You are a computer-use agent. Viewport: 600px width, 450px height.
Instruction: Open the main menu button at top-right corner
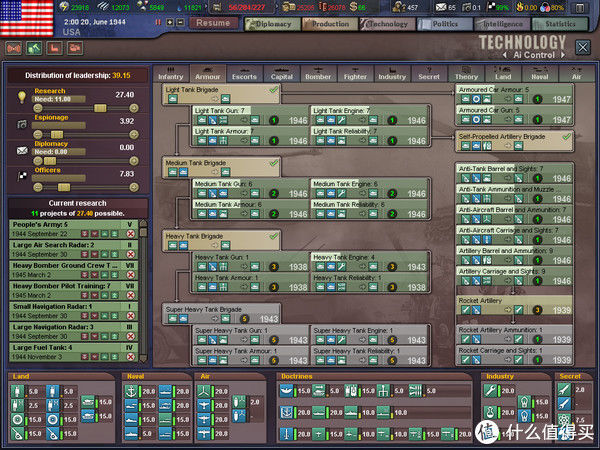(x=580, y=7)
